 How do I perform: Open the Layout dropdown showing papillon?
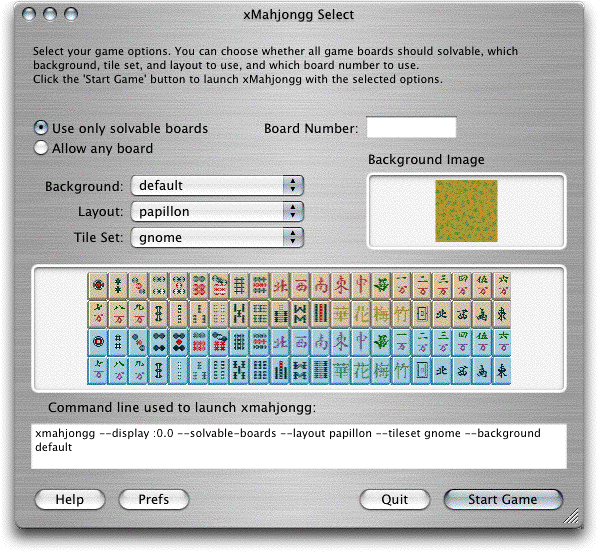point(217,212)
